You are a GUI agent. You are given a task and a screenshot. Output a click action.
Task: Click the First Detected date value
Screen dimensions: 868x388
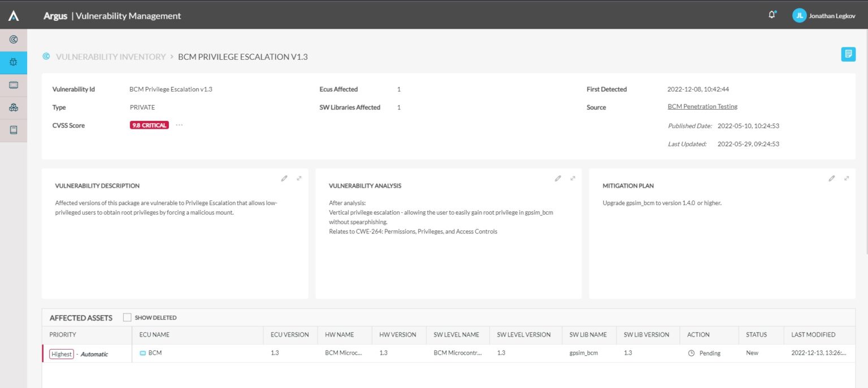click(x=699, y=89)
